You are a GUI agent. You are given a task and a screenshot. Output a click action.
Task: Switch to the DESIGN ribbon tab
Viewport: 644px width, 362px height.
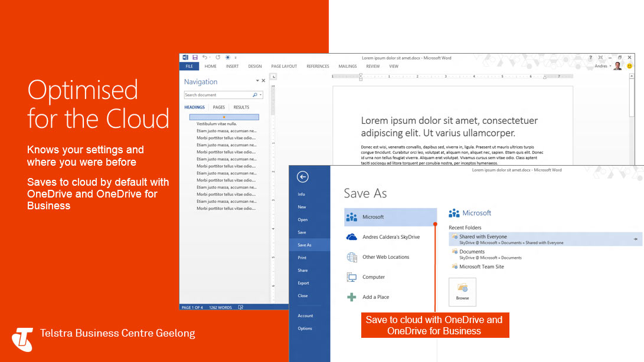(254, 66)
